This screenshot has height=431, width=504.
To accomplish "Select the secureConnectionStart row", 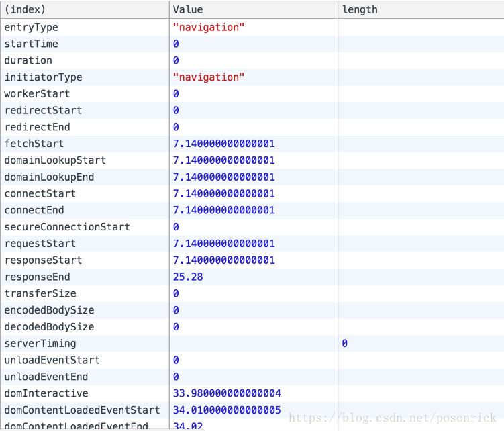I will point(252,227).
